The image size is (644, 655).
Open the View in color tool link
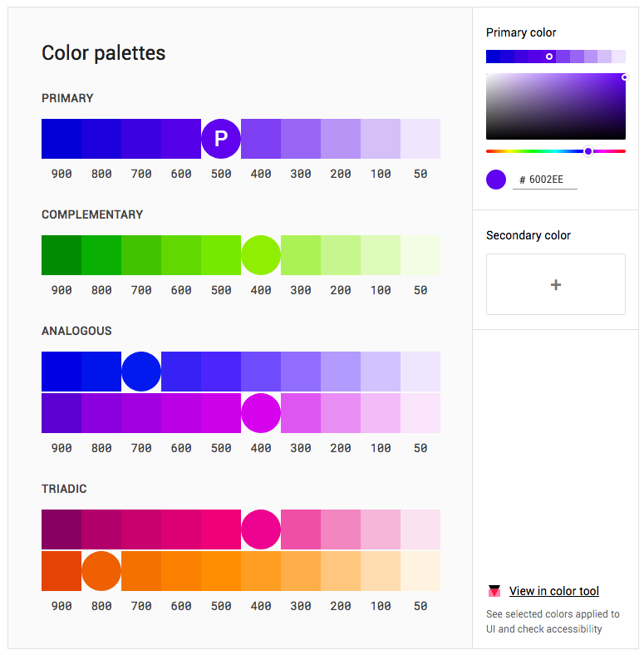pos(553,592)
